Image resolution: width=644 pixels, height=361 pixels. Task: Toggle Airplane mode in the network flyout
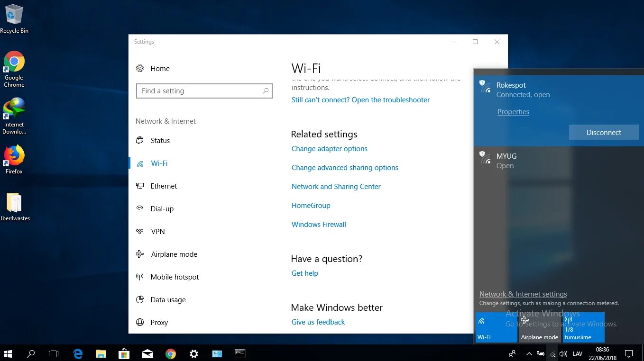coord(539,327)
